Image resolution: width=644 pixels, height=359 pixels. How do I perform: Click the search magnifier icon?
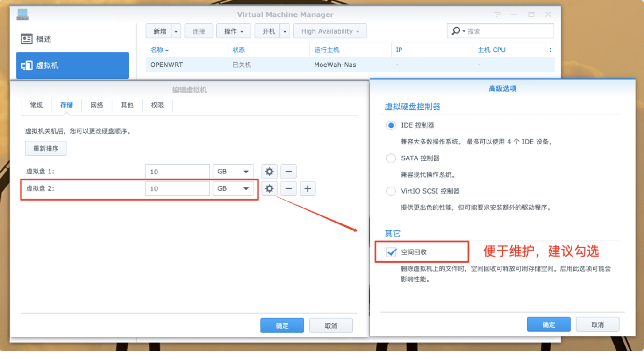[456, 31]
